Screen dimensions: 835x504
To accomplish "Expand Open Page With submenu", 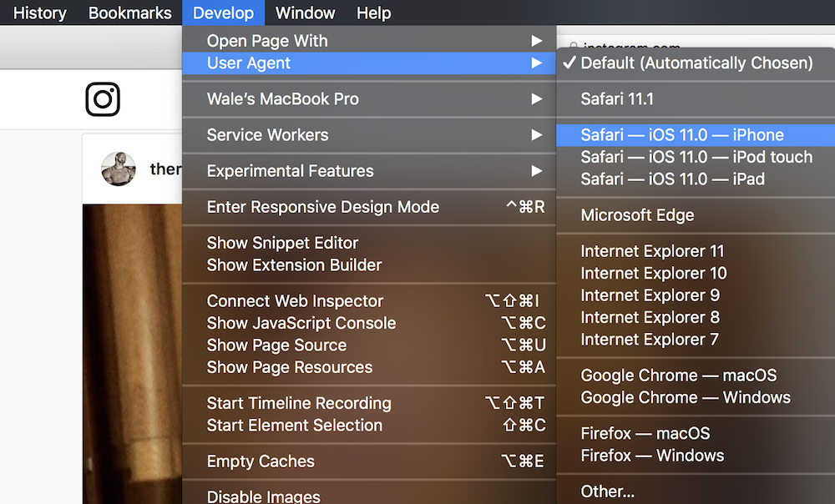I will click(369, 41).
